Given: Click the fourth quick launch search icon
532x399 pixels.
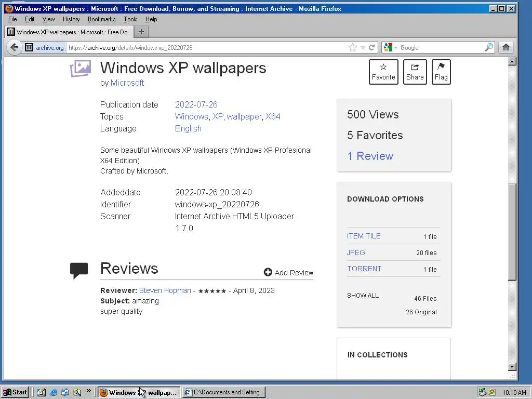Looking at the screenshot, I should 77,393.
